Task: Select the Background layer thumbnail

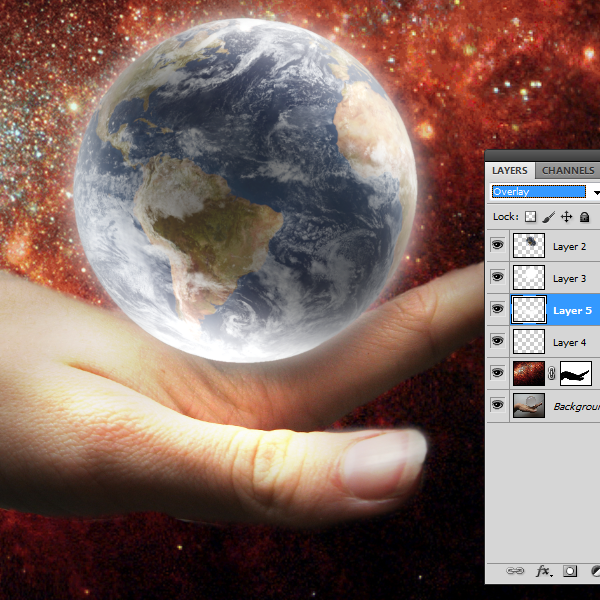Action: point(529,405)
